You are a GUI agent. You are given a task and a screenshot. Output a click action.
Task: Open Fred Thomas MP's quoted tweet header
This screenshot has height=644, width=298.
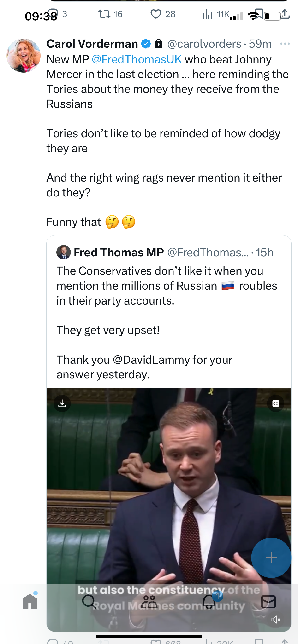point(165,252)
